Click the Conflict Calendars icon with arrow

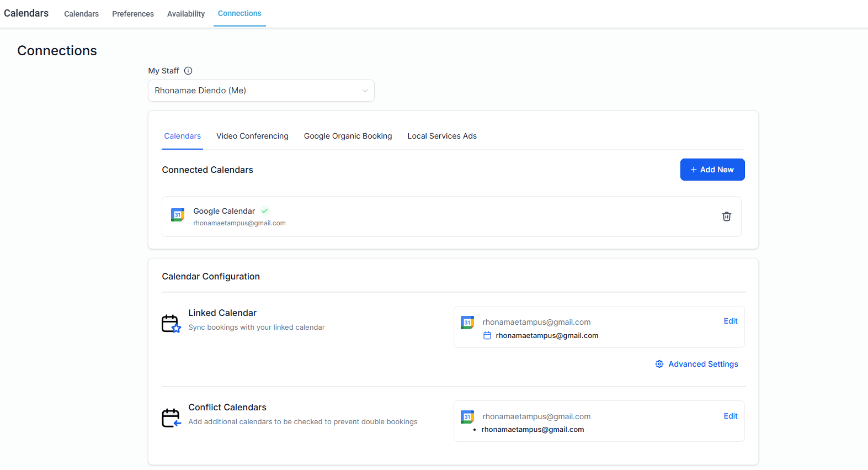[171, 418]
